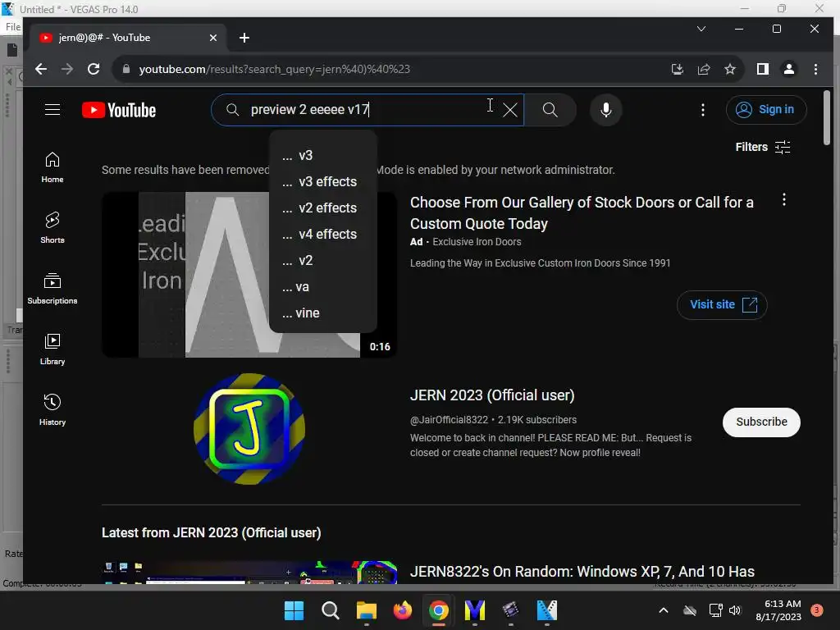Screen dimensions: 840x630
Task: Click the page vertical scrollbar
Action: pos(827,118)
